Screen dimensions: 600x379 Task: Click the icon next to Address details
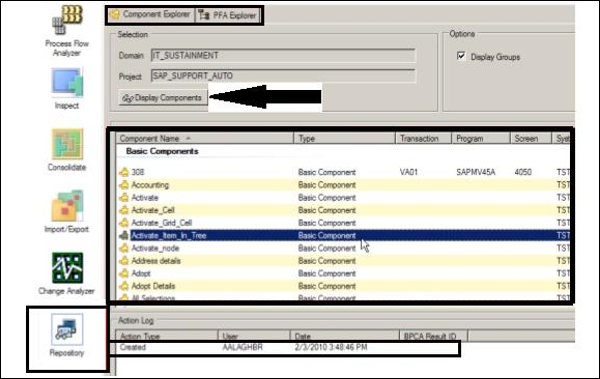(124, 261)
